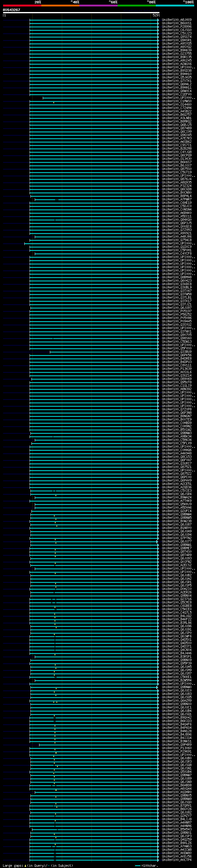Select the UniRef100_A7THK9 label

click(176, 501)
